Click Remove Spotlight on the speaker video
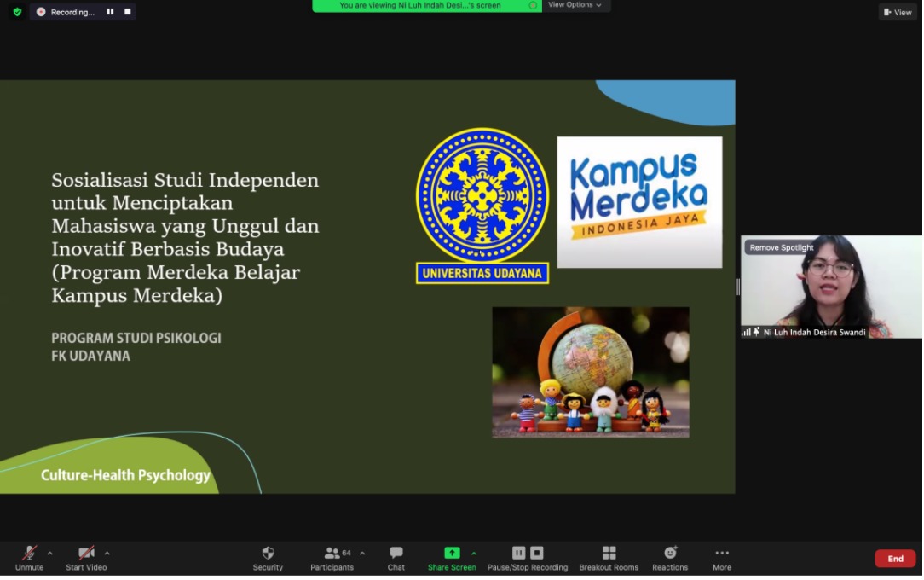 (782, 247)
